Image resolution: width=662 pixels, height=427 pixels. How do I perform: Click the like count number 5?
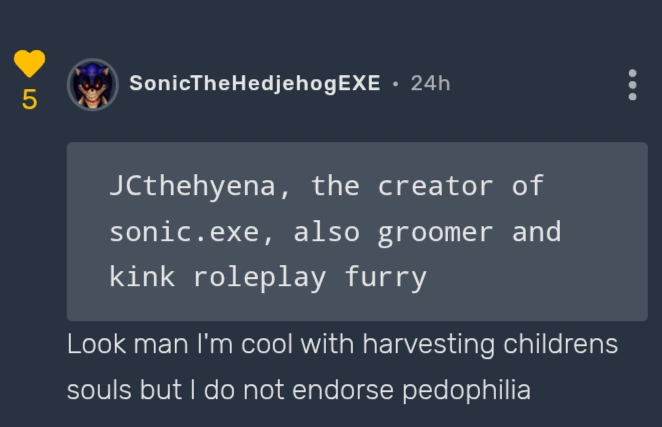pyautogui.click(x=29, y=100)
